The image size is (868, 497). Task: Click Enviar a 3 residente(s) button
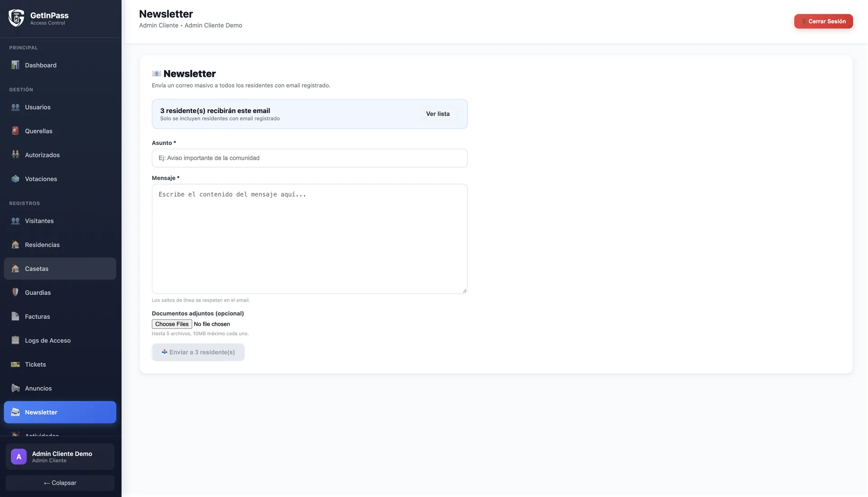pos(198,352)
